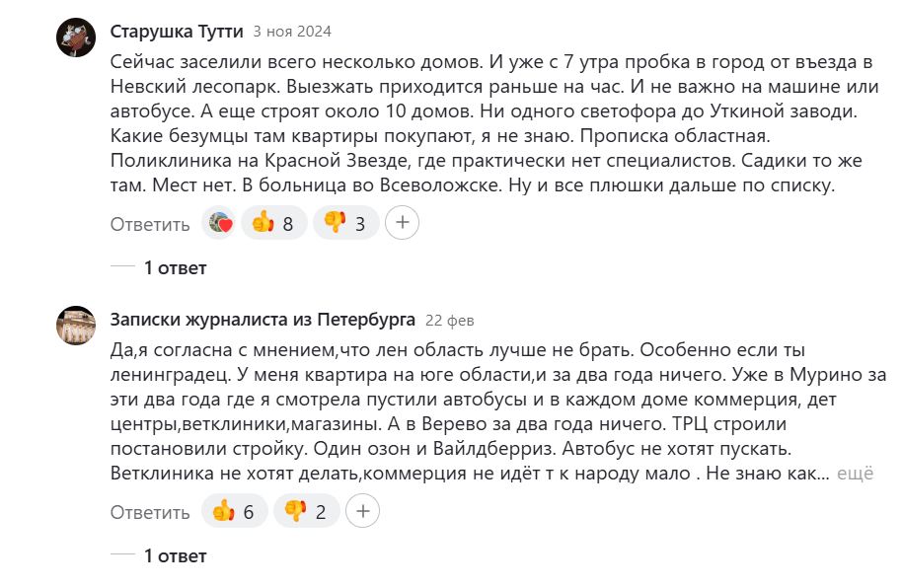Click the author name Записки журналиста из Петербурга

pos(263,319)
